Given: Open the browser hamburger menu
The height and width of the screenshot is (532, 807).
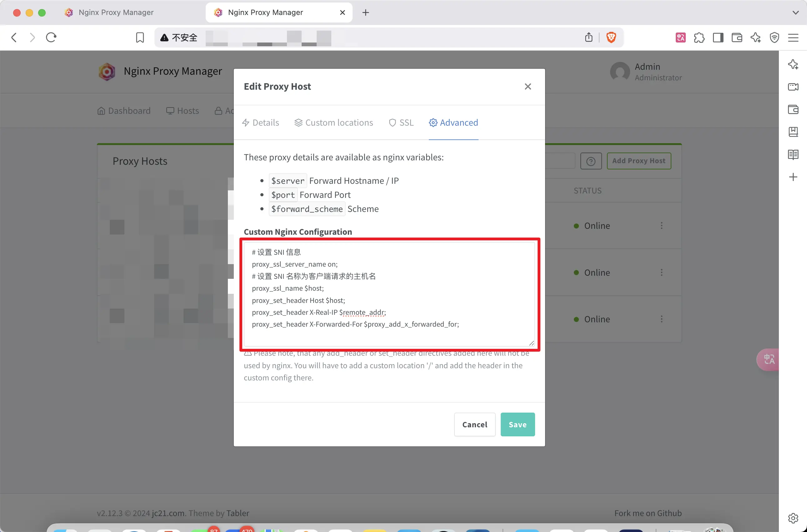Looking at the screenshot, I should [793, 37].
